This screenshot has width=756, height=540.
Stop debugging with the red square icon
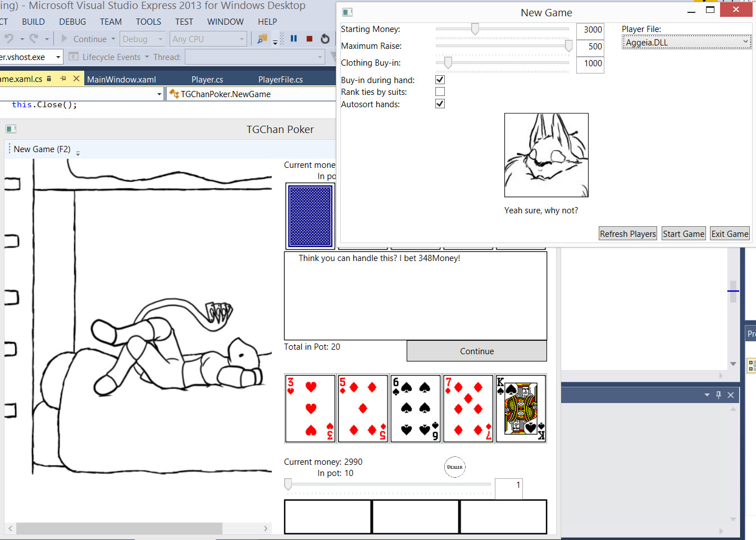309,39
